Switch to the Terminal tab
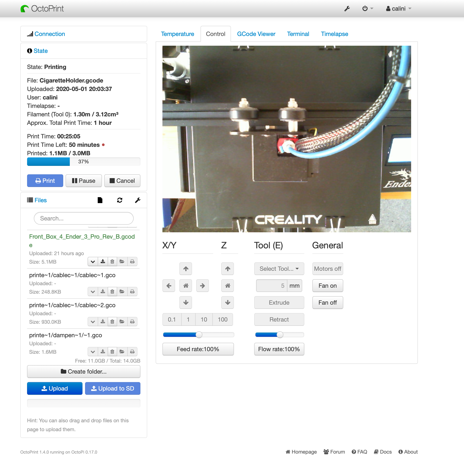 (x=298, y=34)
